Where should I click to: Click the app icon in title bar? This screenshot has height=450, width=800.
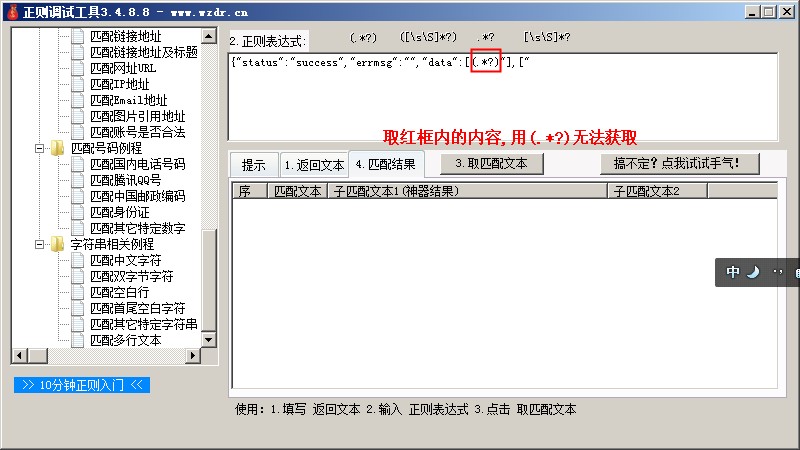[13, 12]
